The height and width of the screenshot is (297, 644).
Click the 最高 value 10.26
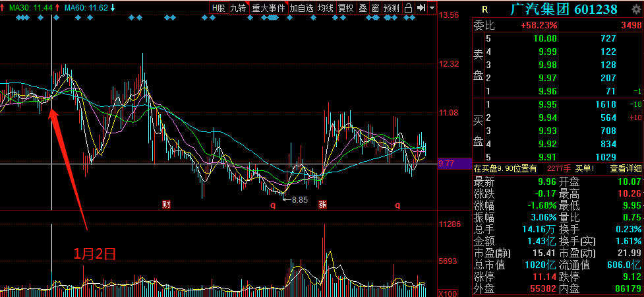[x=629, y=194]
